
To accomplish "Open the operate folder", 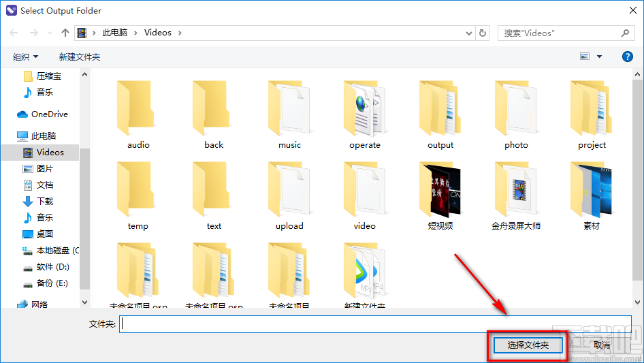I will coord(365,115).
